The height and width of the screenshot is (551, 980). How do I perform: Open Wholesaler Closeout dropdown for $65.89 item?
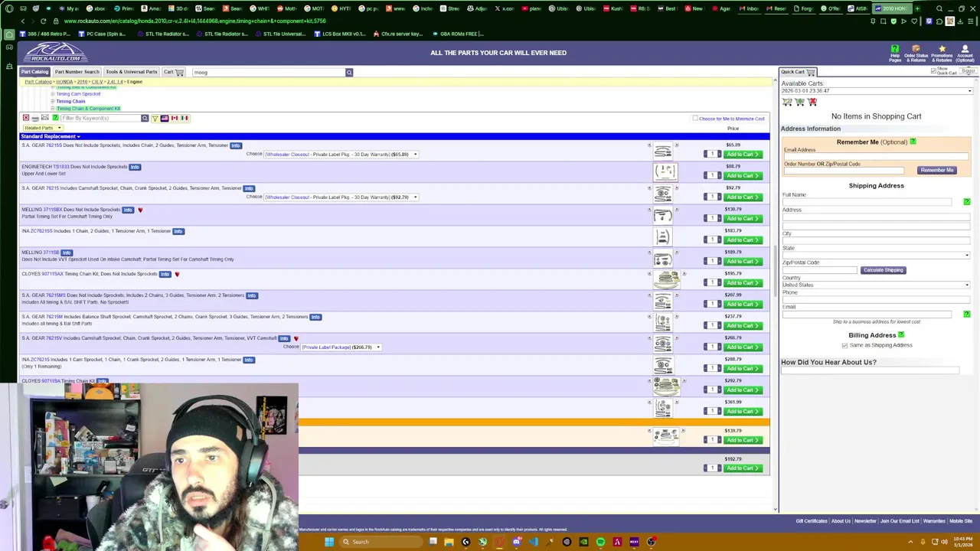[x=341, y=155]
